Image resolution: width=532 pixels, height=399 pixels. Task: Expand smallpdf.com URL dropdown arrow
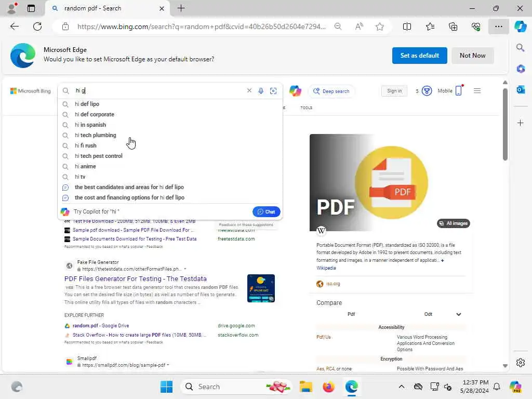click(168, 365)
